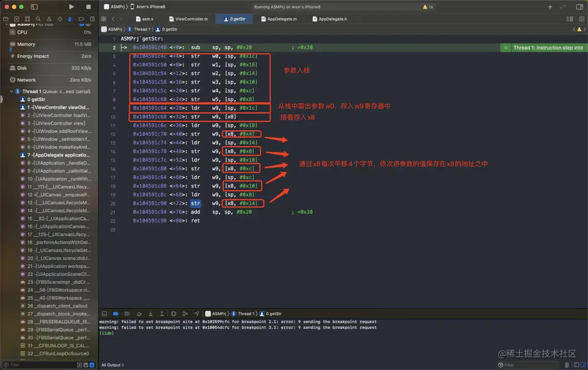
Task: Open the Breakpoint navigator
Action: [x=81, y=19]
